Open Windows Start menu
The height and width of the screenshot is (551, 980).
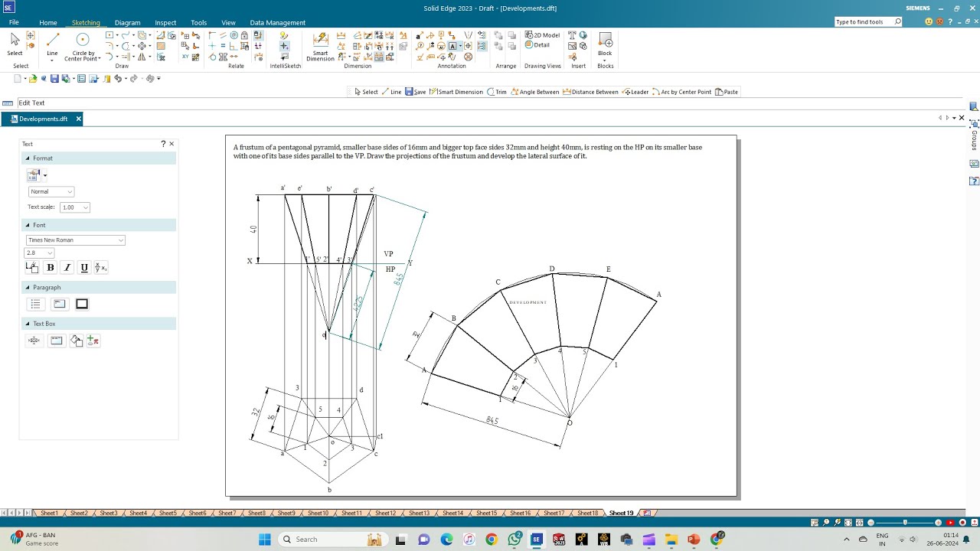(265, 540)
